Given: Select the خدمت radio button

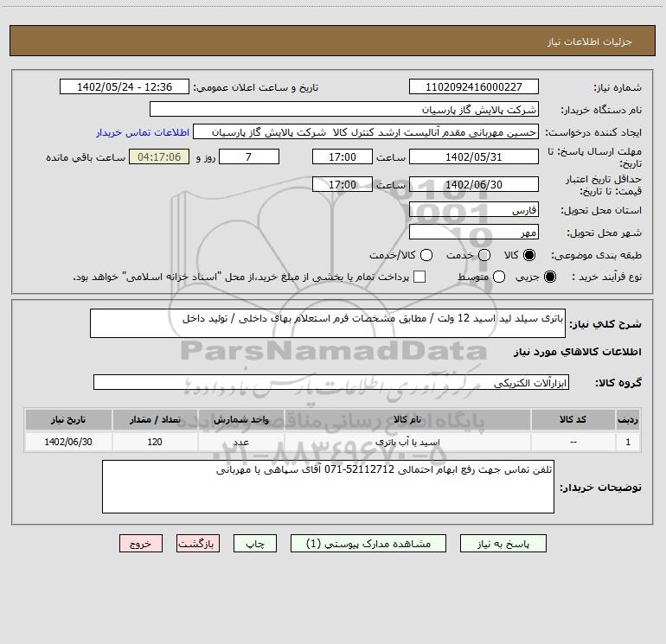Looking at the screenshot, I should point(484,255).
